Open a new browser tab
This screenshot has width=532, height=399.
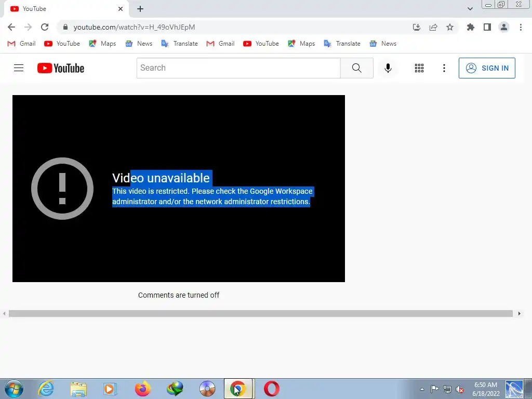coord(140,9)
